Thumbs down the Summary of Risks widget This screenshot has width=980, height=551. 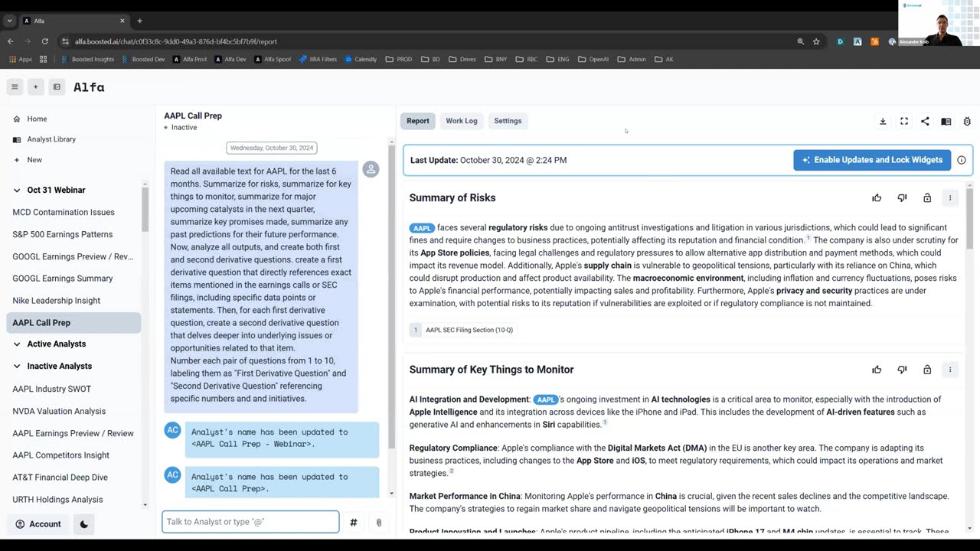[x=902, y=198]
